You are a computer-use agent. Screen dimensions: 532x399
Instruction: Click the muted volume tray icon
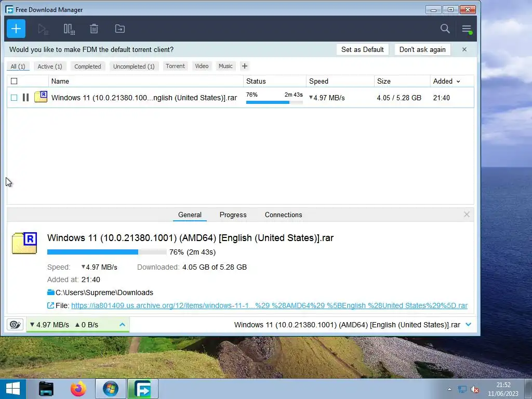tap(475, 390)
